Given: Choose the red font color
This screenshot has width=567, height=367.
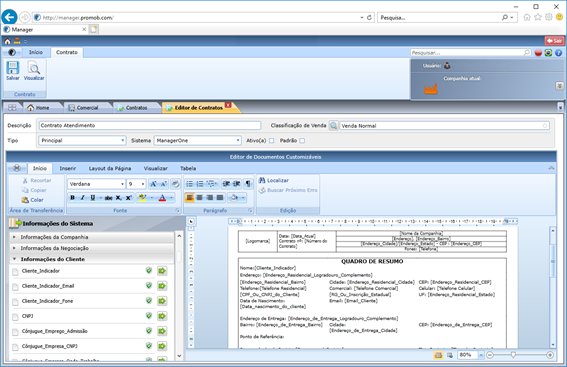Looking at the screenshot, I should pos(162,198).
